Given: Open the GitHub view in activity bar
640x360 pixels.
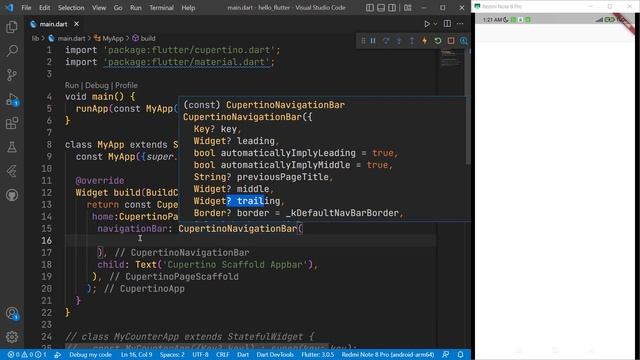Looking at the screenshot, I should tap(12, 195).
